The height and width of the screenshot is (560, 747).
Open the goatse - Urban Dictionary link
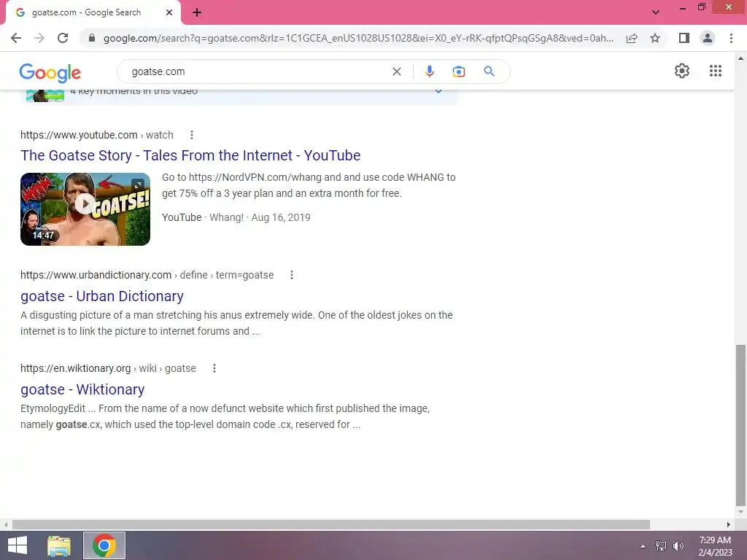click(102, 296)
